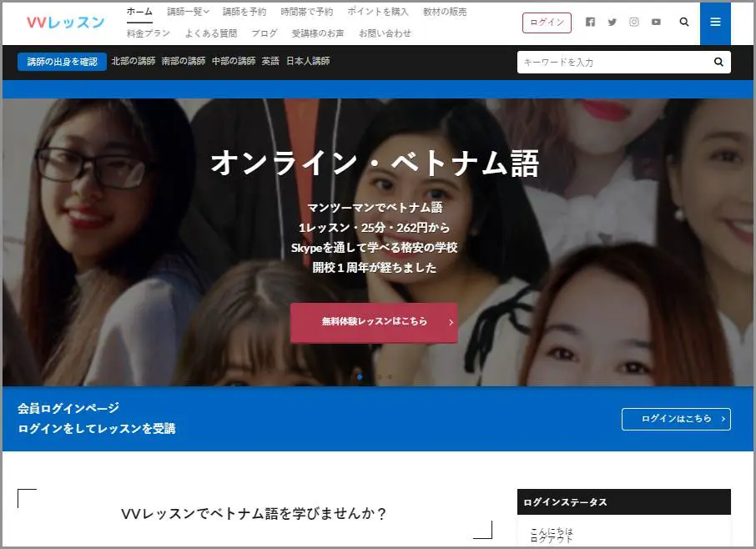Select 英語 filter link
This screenshot has height=549, width=756.
pyautogui.click(x=270, y=61)
